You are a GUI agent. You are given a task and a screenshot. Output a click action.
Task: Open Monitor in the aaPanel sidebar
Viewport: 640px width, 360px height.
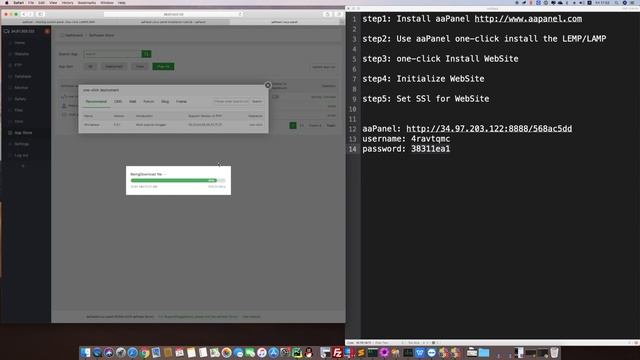(21, 87)
